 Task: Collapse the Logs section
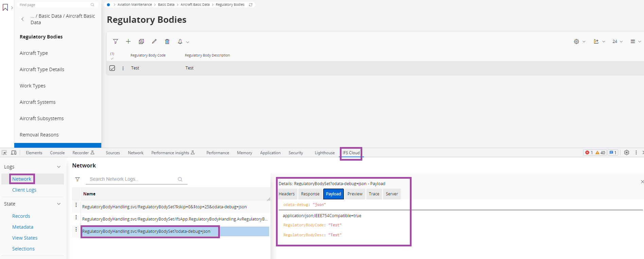coord(59,167)
